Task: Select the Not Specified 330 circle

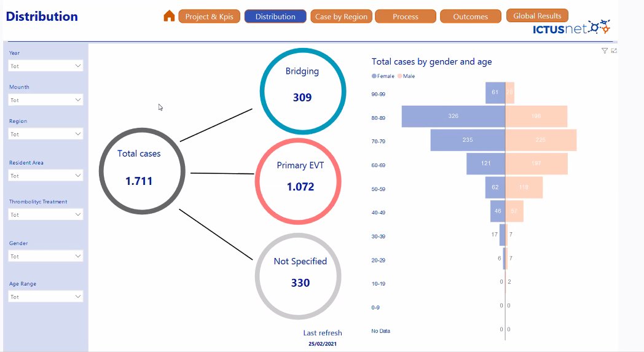Action: (x=298, y=276)
